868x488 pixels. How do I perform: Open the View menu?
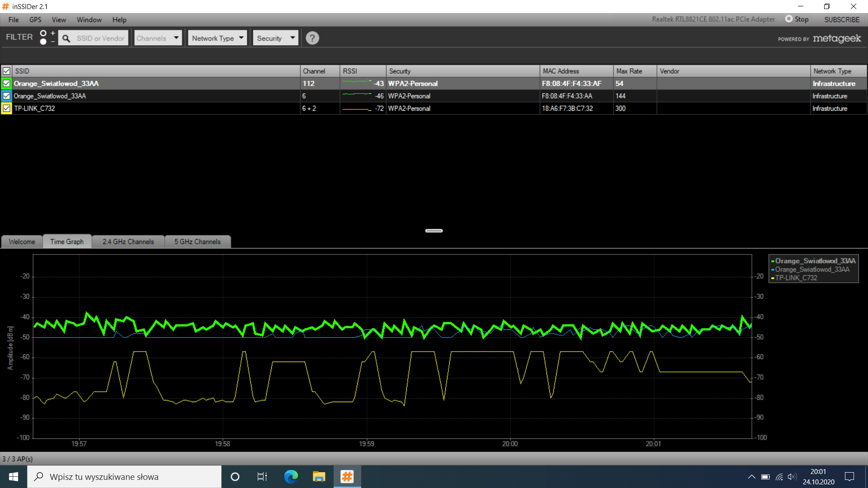point(59,19)
